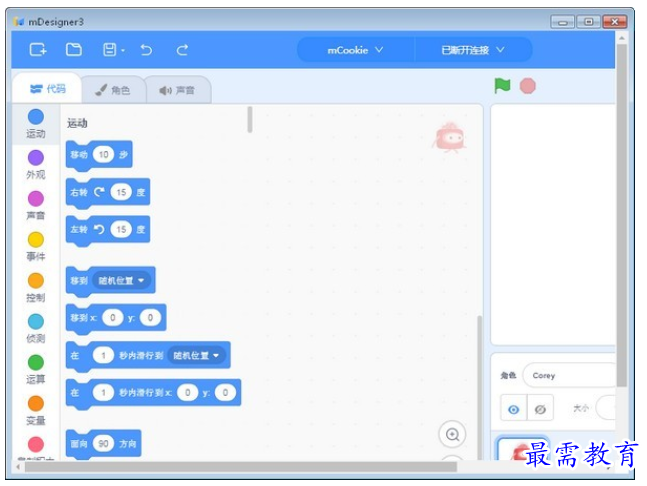
Task: Open the 已断开连接 connection dropdown
Action: click(473, 50)
